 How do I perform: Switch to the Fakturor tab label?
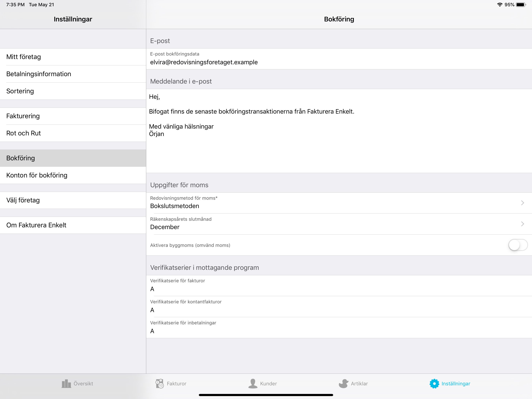click(x=177, y=384)
